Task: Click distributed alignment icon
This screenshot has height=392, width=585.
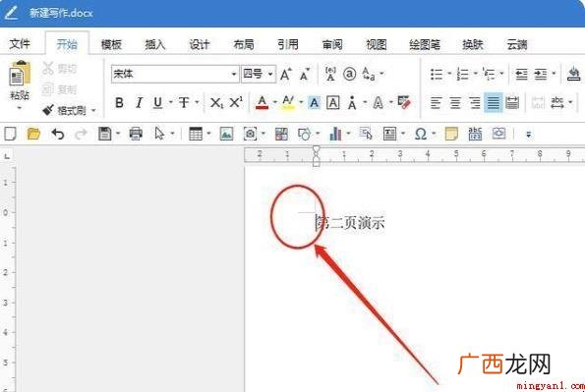Action: (x=512, y=102)
